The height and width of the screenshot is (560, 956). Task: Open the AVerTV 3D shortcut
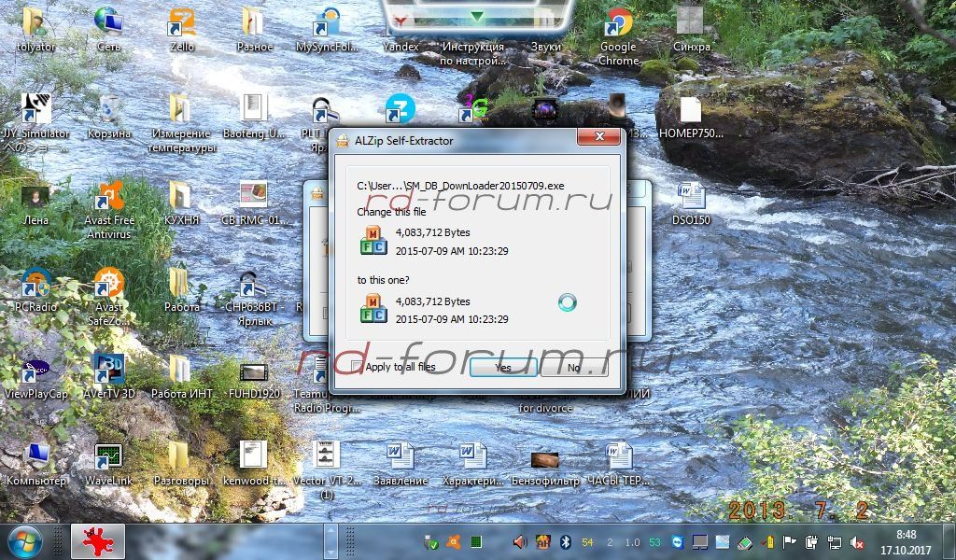(109, 371)
